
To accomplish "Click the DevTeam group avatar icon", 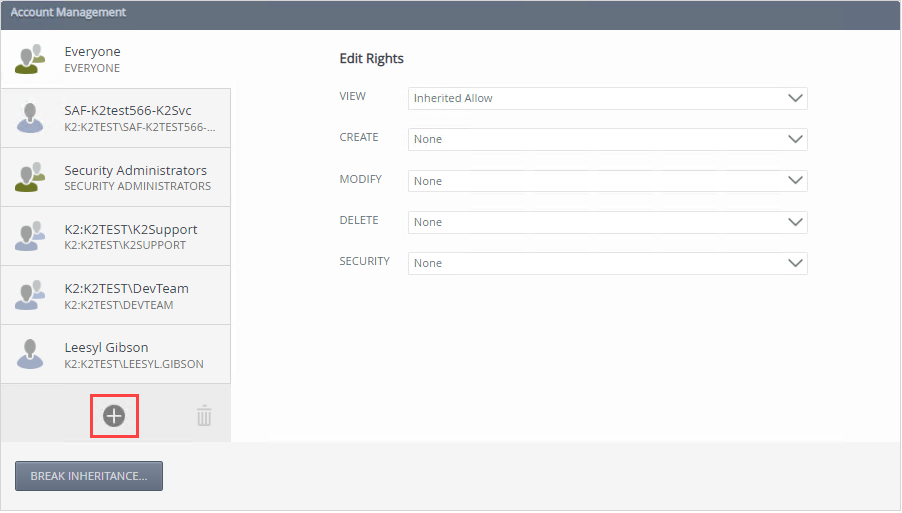I will click(30, 295).
